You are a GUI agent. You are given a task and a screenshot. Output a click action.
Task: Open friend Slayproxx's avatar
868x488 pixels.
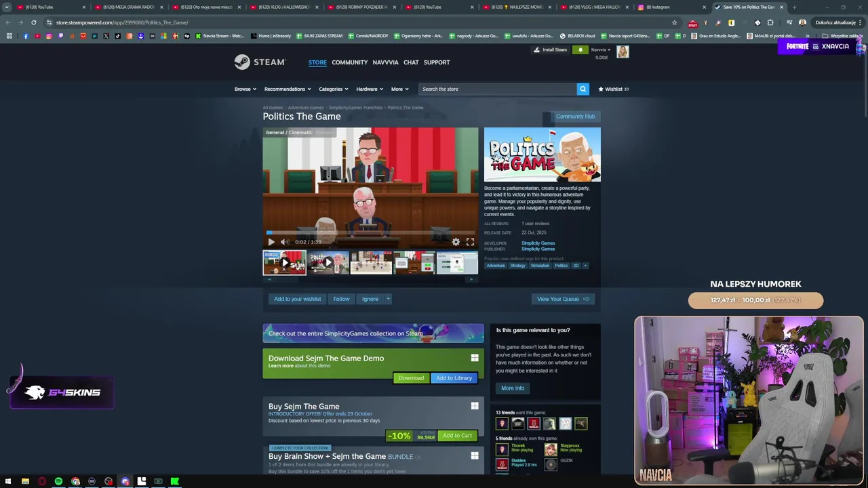551,449
